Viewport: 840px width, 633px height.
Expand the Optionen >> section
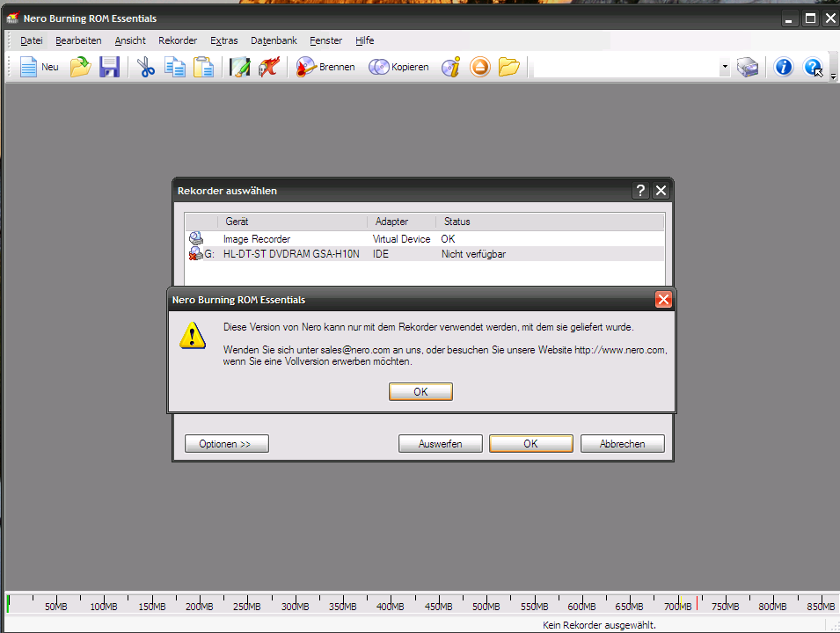tap(227, 443)
